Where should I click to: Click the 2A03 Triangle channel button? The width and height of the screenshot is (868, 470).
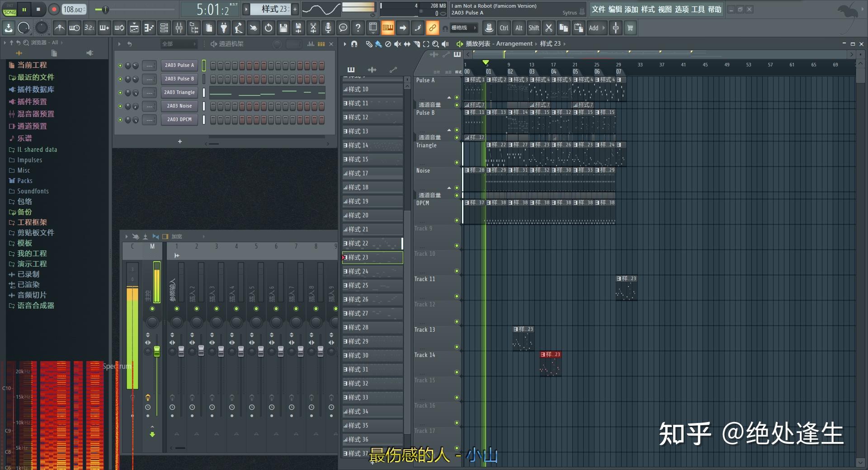[179, 92]
